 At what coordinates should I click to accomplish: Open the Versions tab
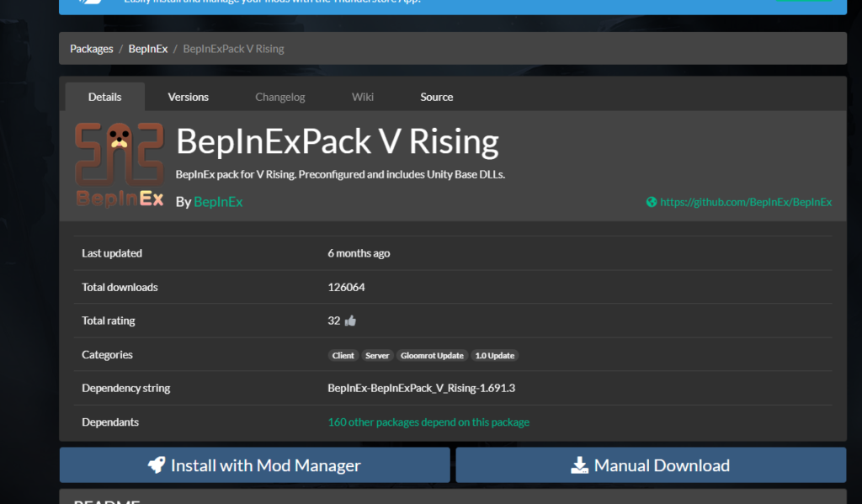(x=188, y=97)
